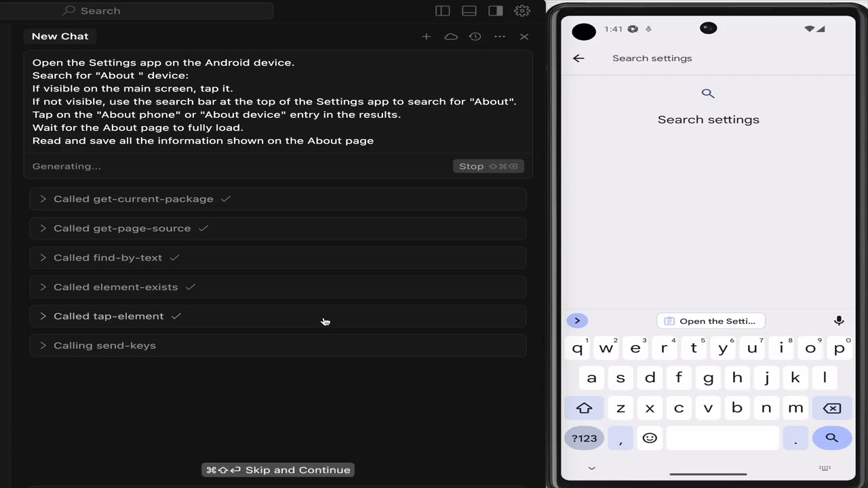
Task: Toggle the right sidebar layout icon
Action: [496, 11]
